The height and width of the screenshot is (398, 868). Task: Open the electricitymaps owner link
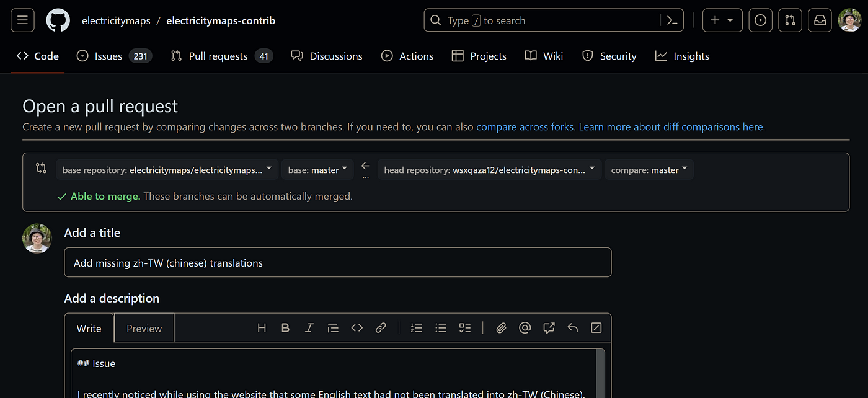click(116, 20)
